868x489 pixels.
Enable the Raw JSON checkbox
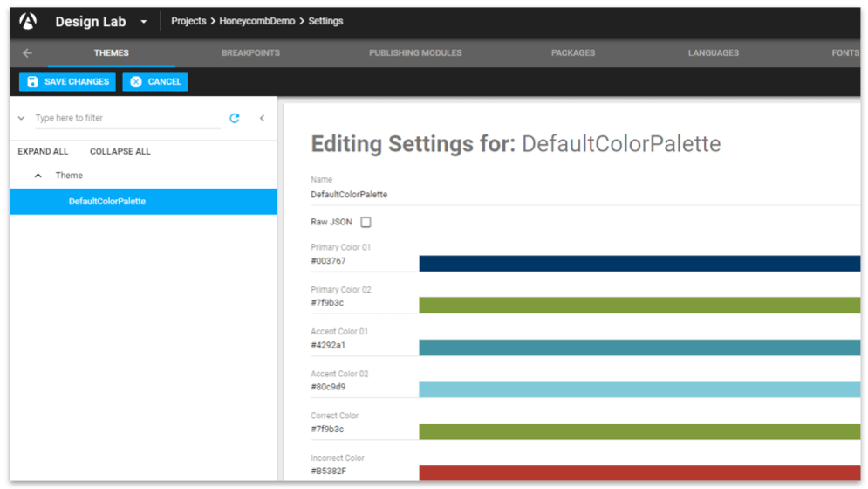(366, 223)
